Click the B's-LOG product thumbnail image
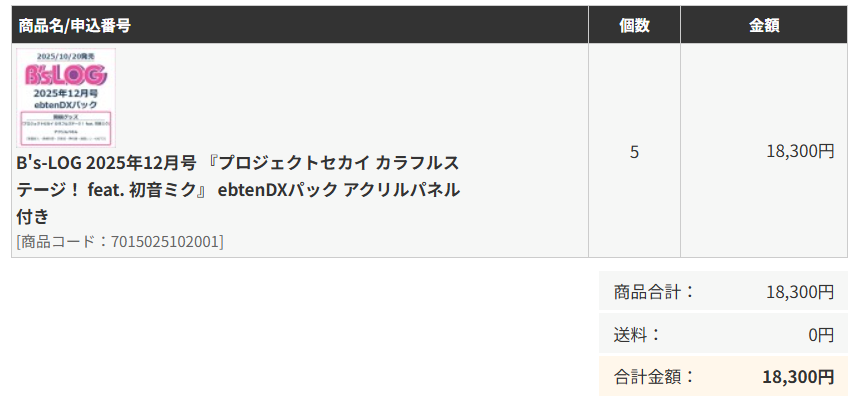Screen dimensions: 855x409 tap(66, 99)
